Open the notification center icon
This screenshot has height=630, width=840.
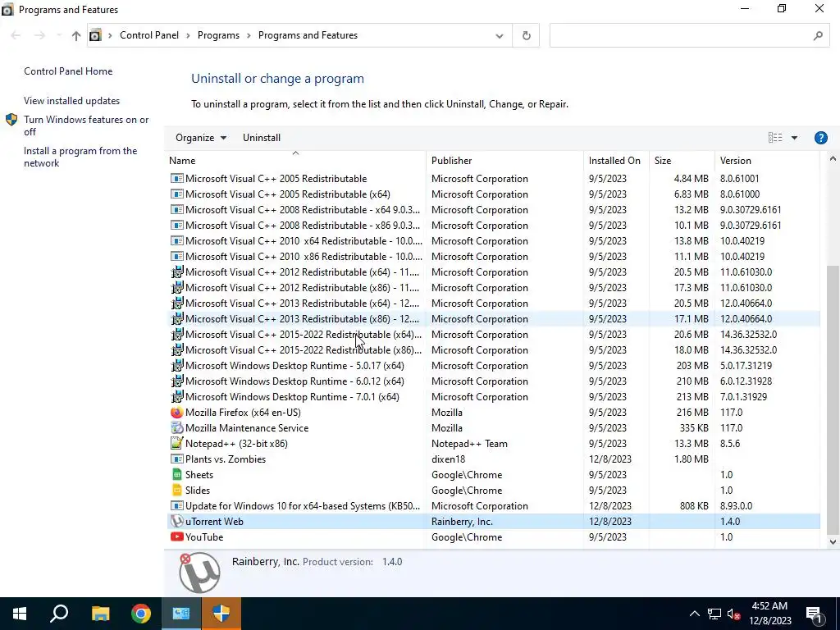coord(815,614)
